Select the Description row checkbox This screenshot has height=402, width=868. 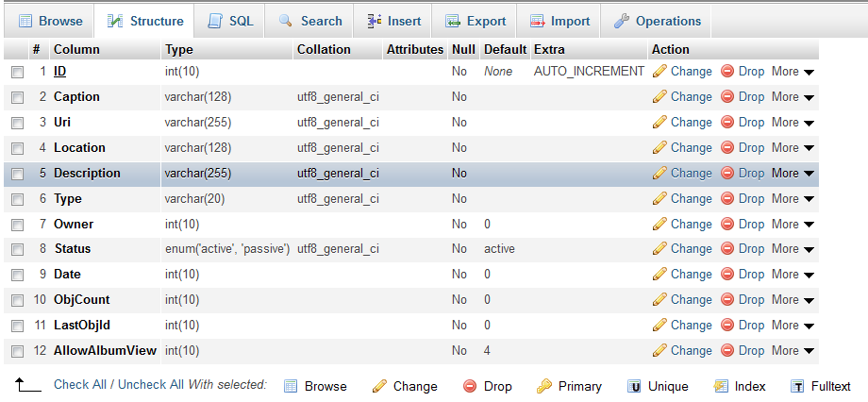click(x=17, y=174)
